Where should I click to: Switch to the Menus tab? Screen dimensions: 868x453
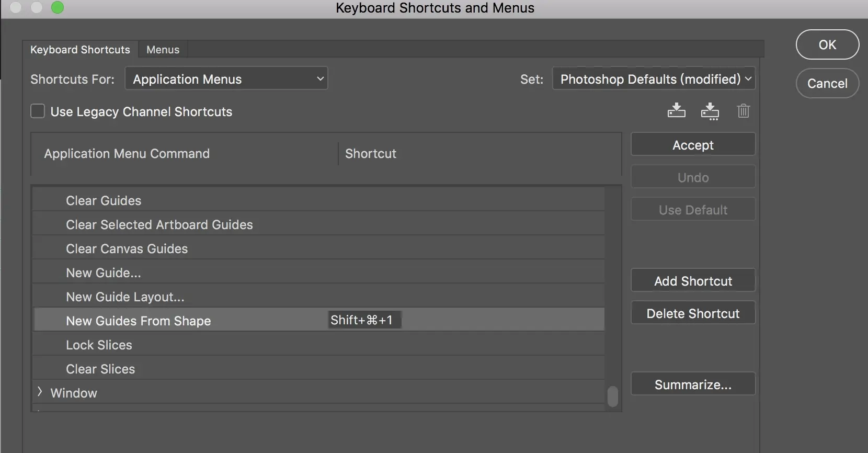pyautogui.click(x=163, y=50)
